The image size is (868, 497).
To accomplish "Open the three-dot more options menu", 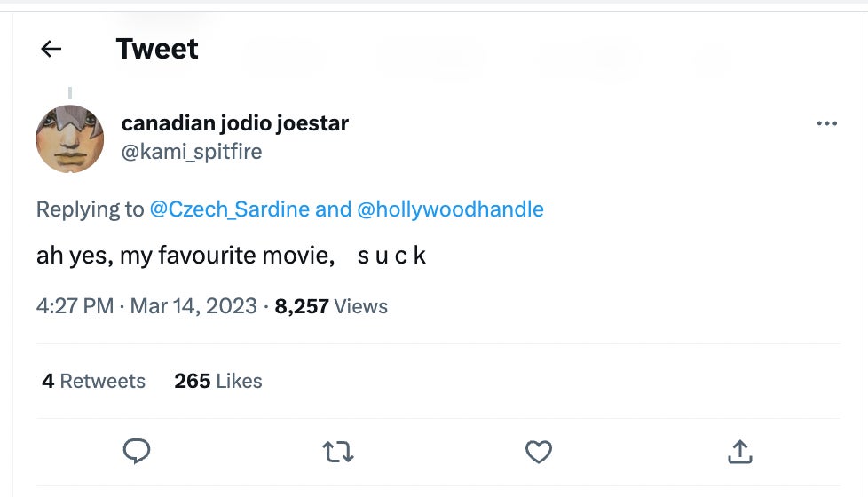I will 826,124.
